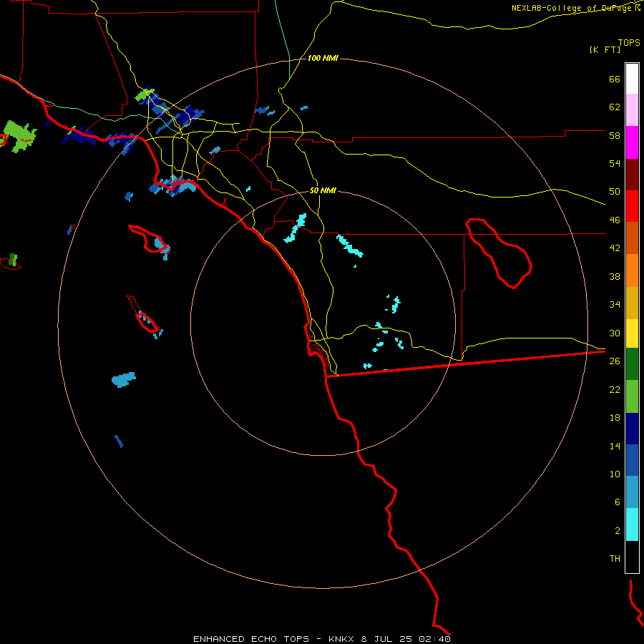Image resolution: width=644 pixels, height=644 pixels.
Task: Select the dark green legend swatch
Action: pyautogui.click(x=632, y=364)
